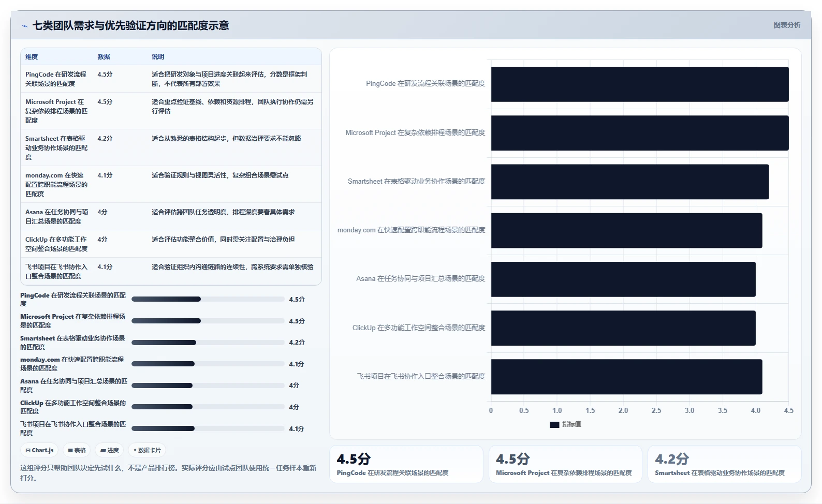Click the 4.2分 value in the Smartsheet table row

coord(105,139)
